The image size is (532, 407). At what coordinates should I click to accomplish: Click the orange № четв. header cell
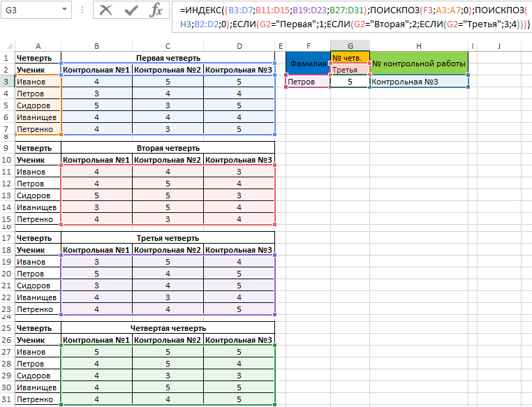tap(350, 58)
